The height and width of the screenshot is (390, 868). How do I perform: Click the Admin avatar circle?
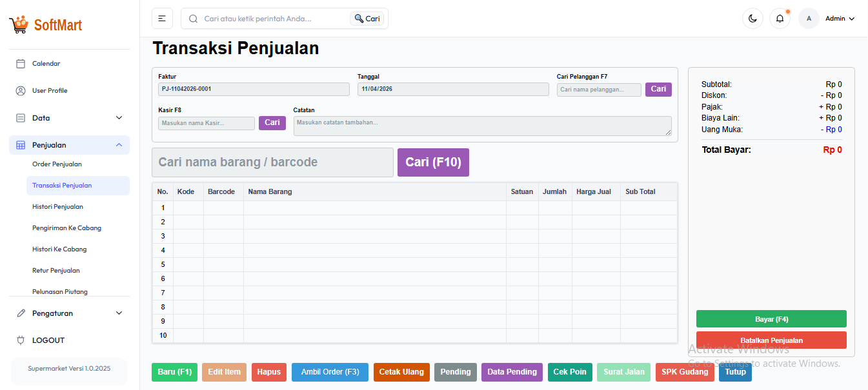809,18
